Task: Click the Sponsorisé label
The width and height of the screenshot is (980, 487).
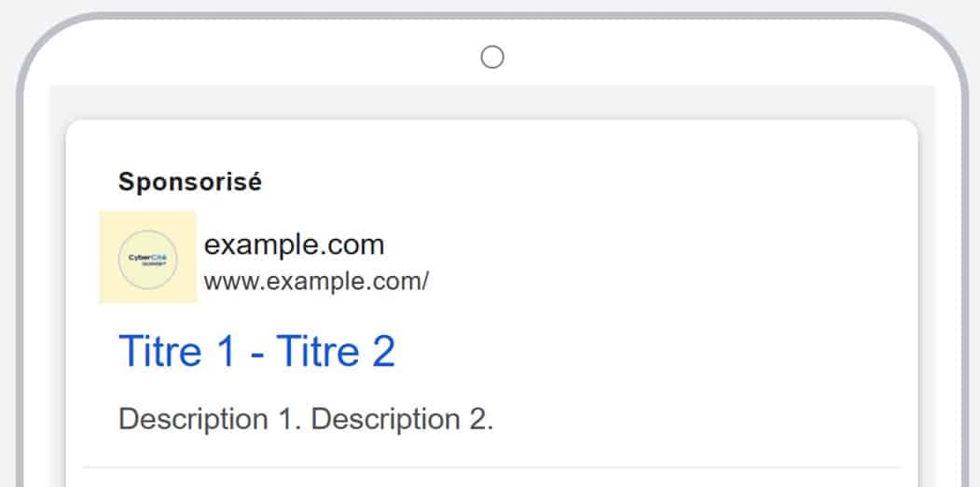Action: coord(190,182)
